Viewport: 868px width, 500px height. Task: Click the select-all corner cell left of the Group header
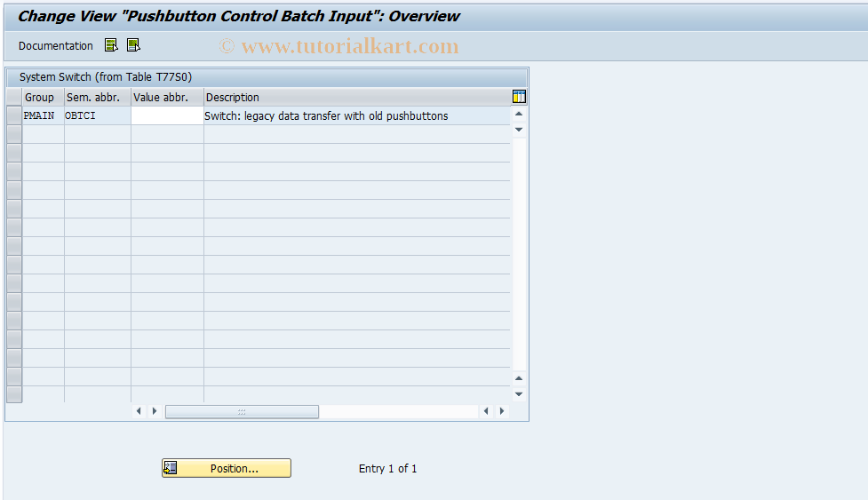coord(14,98)
